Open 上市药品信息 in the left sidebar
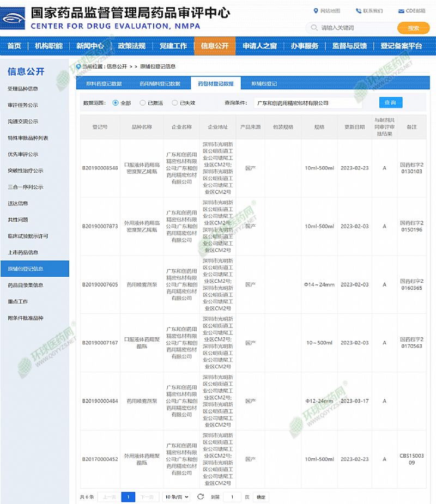Viewport: 436px width, 504px height. click(x=23, y=252)
